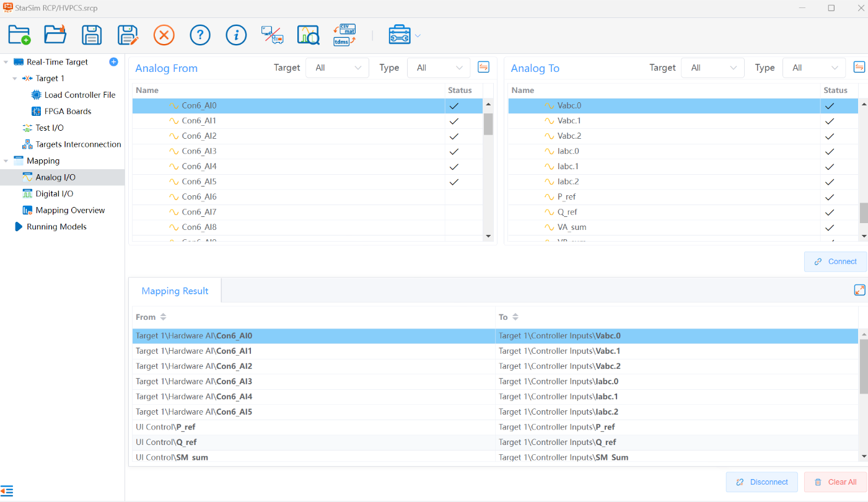Click the save-as disk with pencil icon
Image resolution: width=868 pixels, height=502 pixels.
tap(128, 35)
